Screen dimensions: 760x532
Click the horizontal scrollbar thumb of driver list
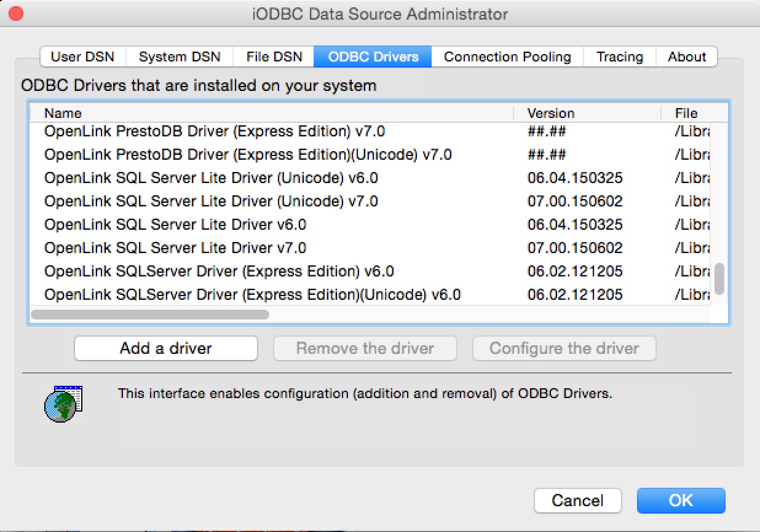(x=150, y=315)
